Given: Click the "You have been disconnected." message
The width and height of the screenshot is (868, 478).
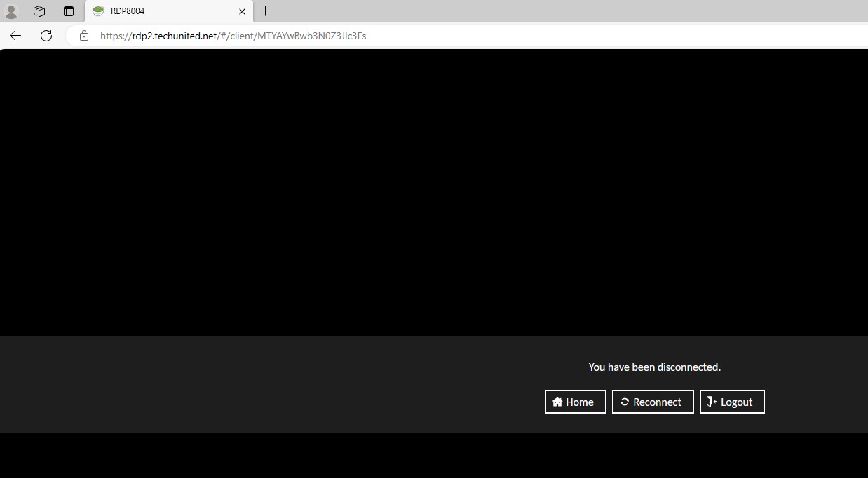Looking at the screenshot, I should pos(654,367).
